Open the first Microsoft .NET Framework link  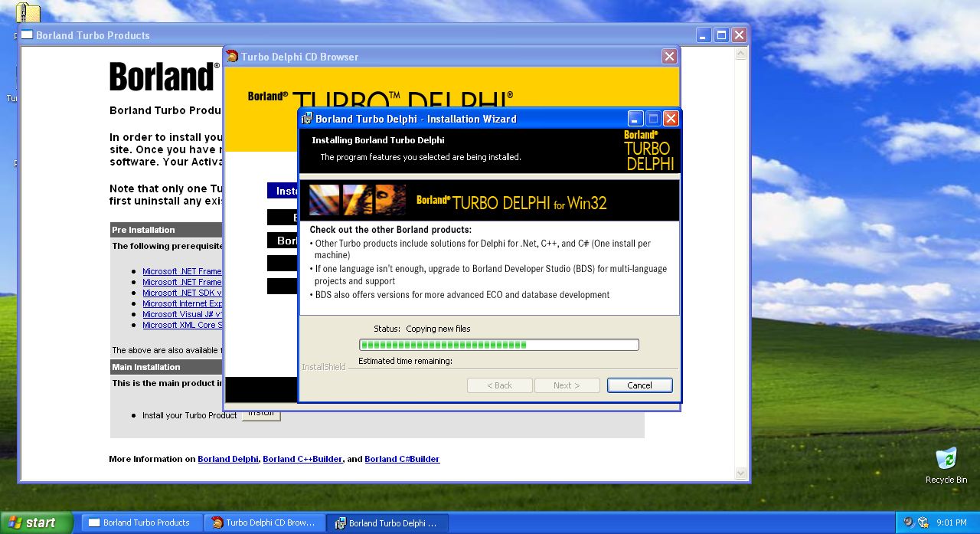click(182, 271)
